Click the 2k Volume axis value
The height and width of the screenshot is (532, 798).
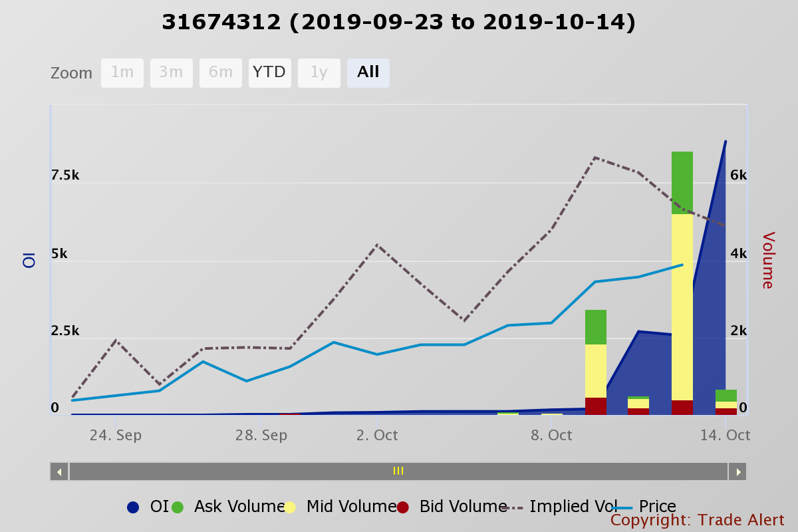(739, 331)
